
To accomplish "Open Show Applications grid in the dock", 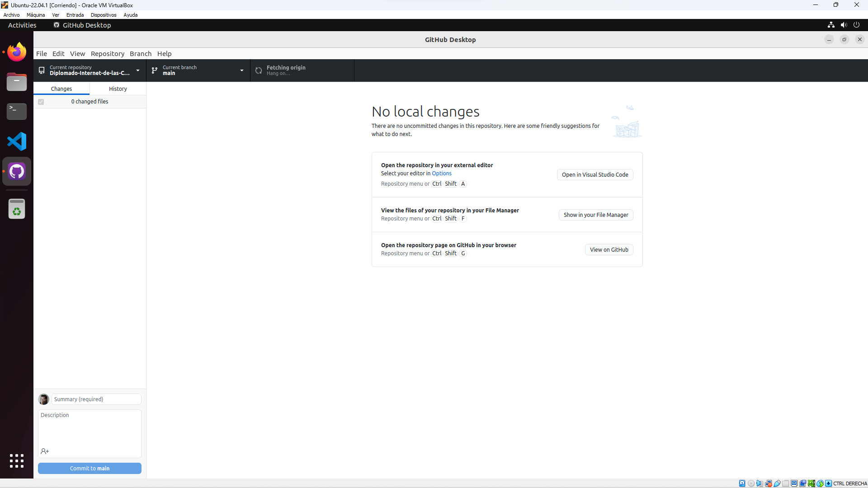I will coord(16,460).
